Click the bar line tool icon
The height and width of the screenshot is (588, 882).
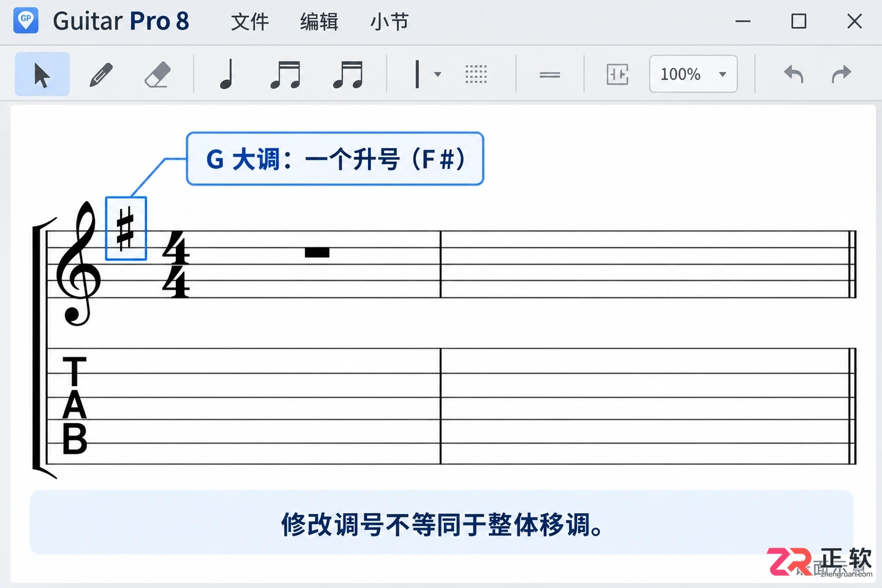417,75
